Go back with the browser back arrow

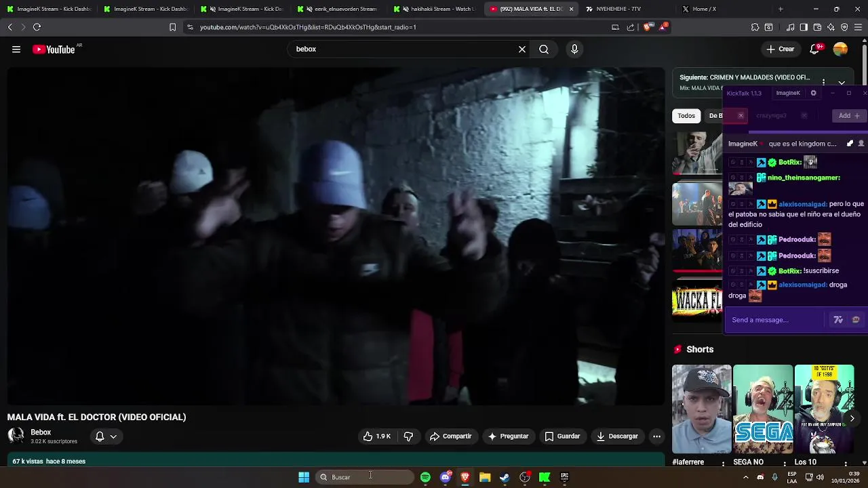click(9, 27)
